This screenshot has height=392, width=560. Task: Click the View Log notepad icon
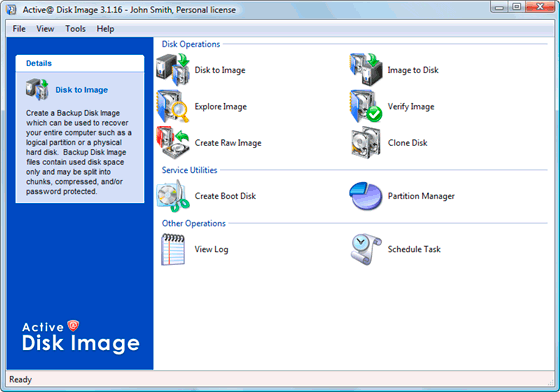click(173, 249)
